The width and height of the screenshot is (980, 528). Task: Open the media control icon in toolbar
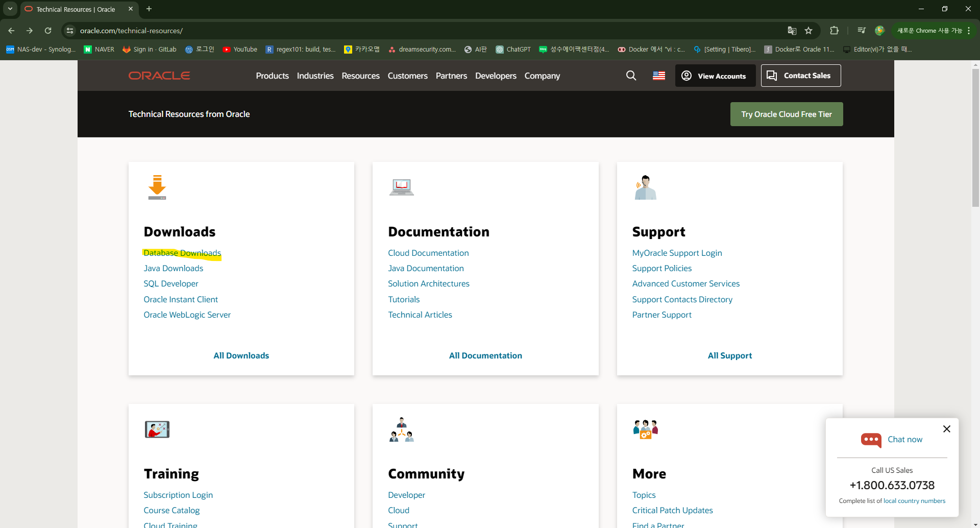862,31
